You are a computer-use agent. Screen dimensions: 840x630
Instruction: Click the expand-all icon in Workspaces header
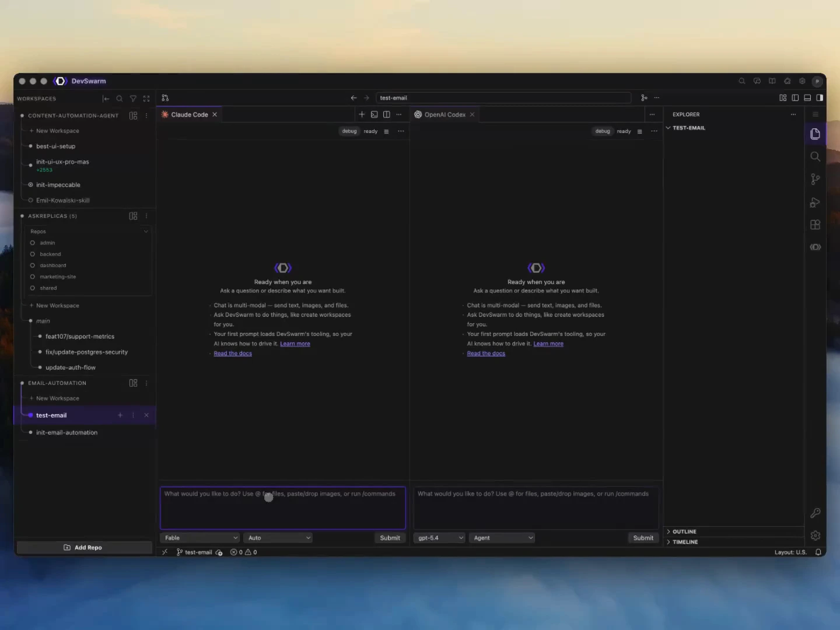146,99
